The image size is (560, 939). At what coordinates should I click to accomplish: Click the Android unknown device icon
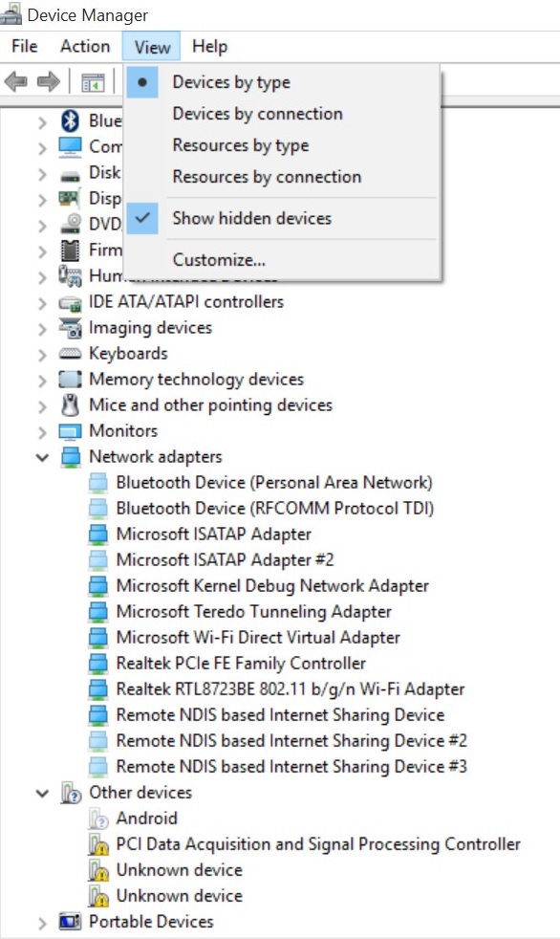pyautogui.click(x=98, y=818)
